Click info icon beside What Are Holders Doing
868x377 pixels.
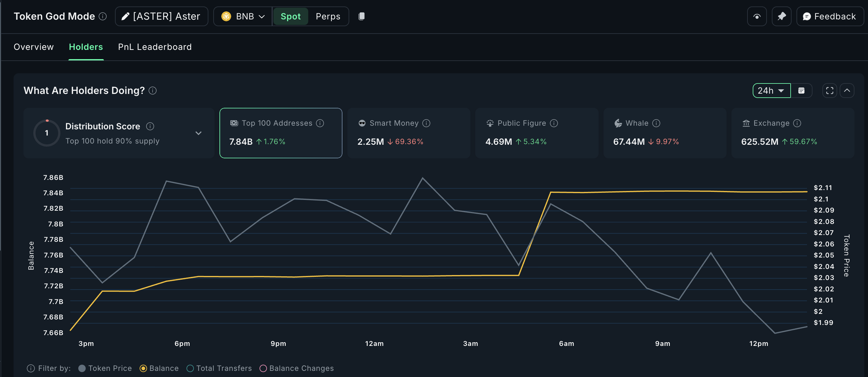click(x=153, y=91)
